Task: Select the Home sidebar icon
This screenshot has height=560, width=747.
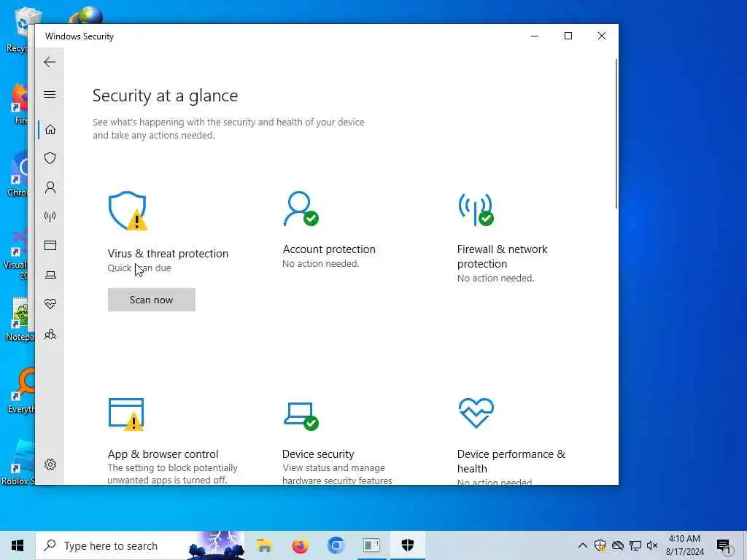Action: coord(50,130)
